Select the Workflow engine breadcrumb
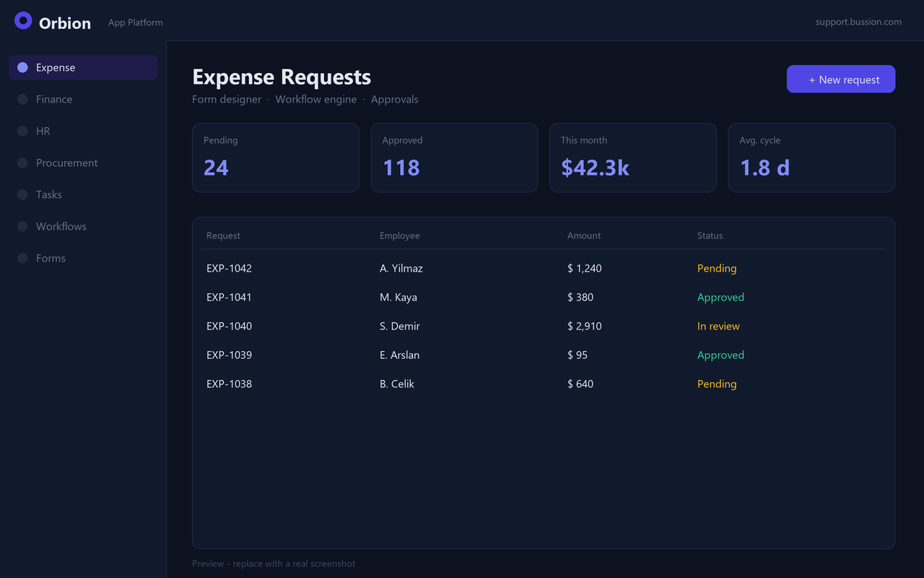This screenshot has width=924, height=578. pos(316,100)
